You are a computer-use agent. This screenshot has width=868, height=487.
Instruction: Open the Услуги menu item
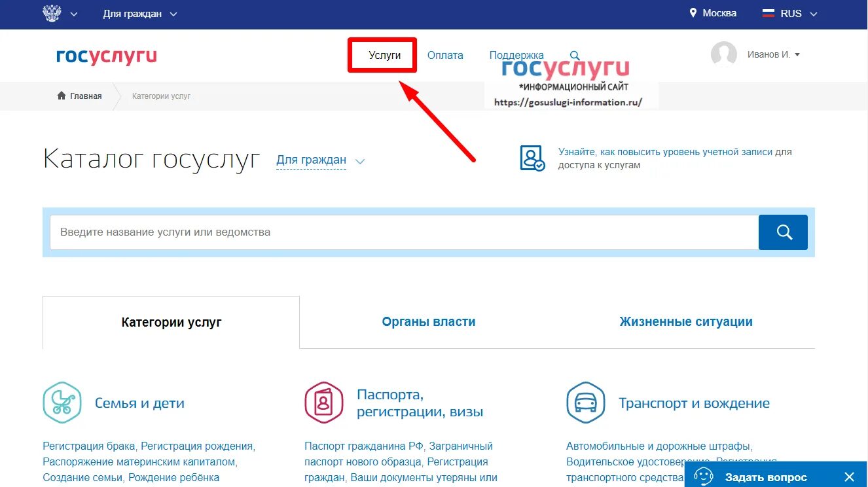point(384,56)
